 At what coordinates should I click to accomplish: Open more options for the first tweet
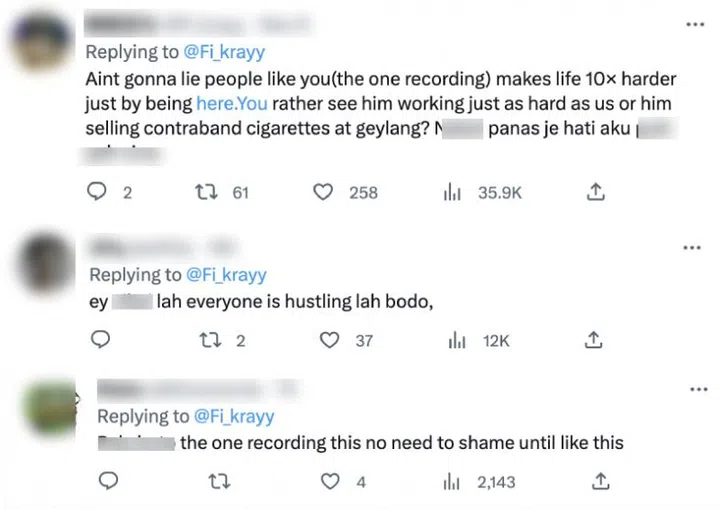pyautogui.click(x=692, y=24)
